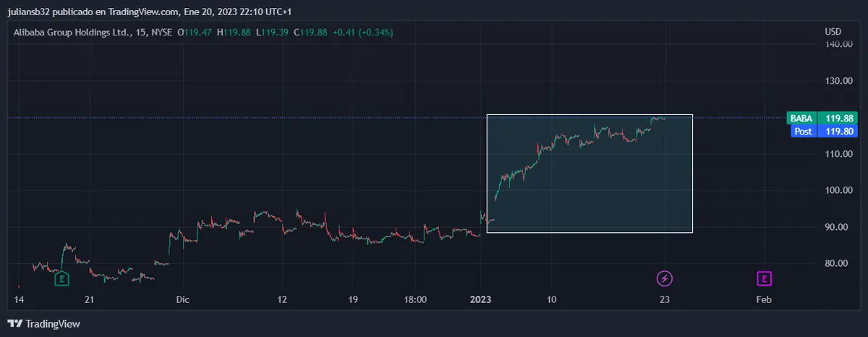
Task: Click the Dic date axis label
Action: tap(184, 299)
